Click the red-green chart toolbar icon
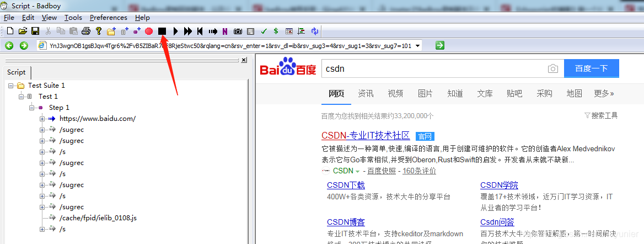 302,31
